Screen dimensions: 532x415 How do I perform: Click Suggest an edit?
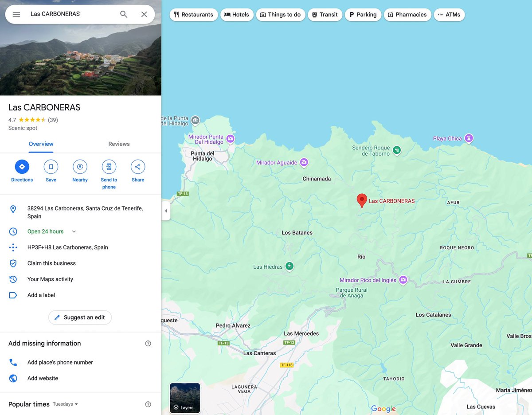point(80,317)
